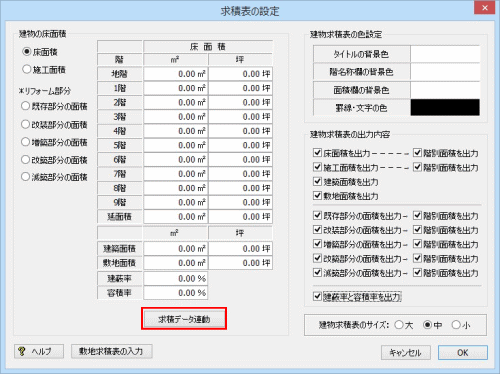The height and width of the screenshot is (374, 500).
Task: Click the 建築面積 m² input field
Action: pyautogui.click(x=176, y=248)
